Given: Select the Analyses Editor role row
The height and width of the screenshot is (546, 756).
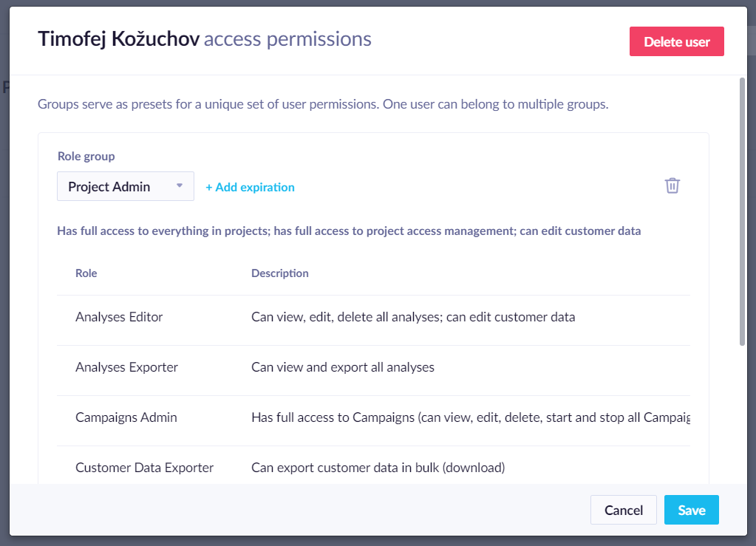Looking at the screenshot, I should (373, 317).
